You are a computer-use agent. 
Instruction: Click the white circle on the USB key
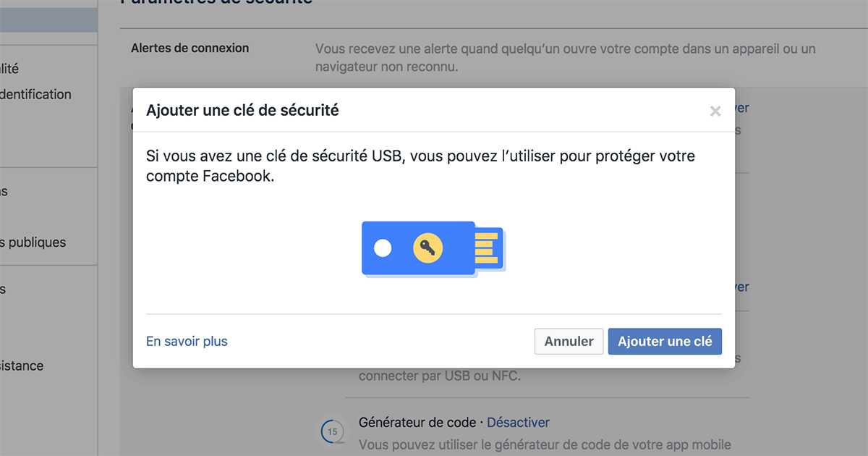point(383,249)
